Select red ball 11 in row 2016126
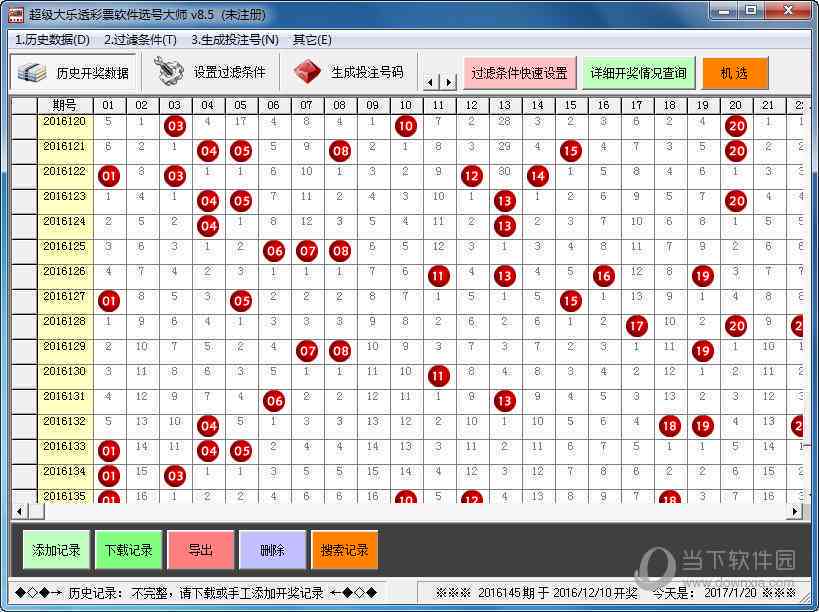Screen dimensions: 819x612 coord(439,276)
